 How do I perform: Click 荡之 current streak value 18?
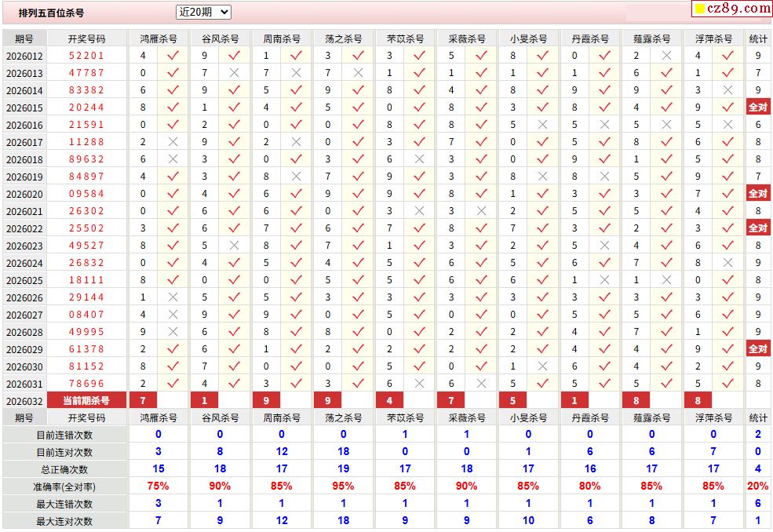tap(343, 452)
